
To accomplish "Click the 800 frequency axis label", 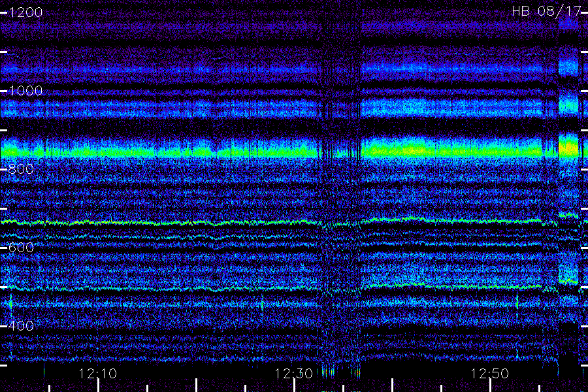I will click(21, 169).
